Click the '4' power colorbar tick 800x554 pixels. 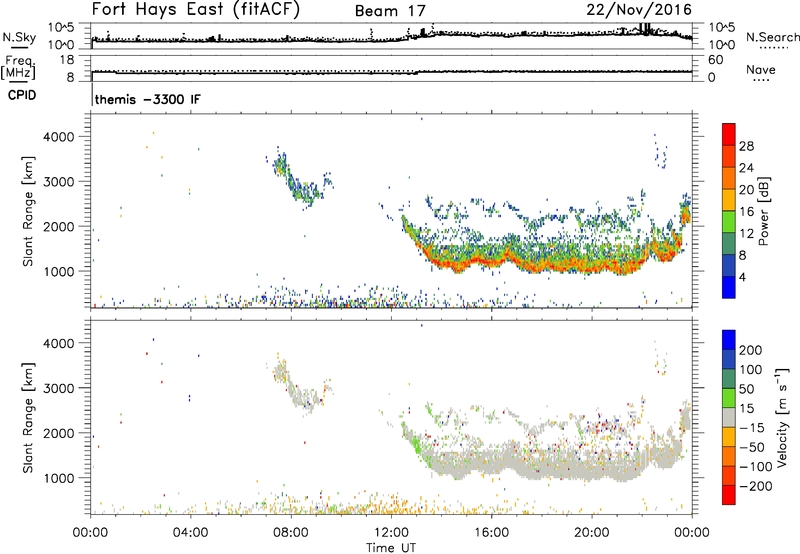742,277
